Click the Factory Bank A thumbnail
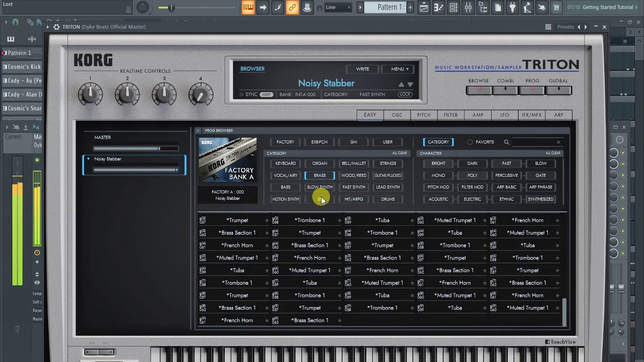This screenshot has height=362, width=644. click(x=228, y=160)
